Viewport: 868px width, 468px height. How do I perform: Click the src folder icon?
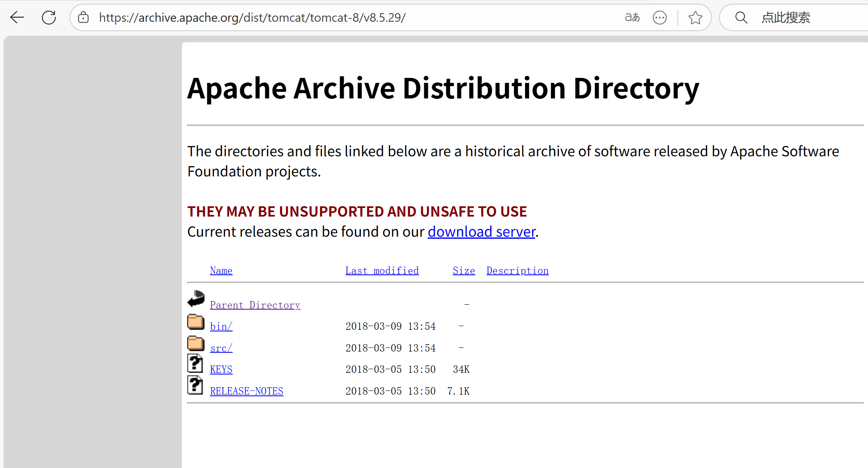click(x=196, y=344)
